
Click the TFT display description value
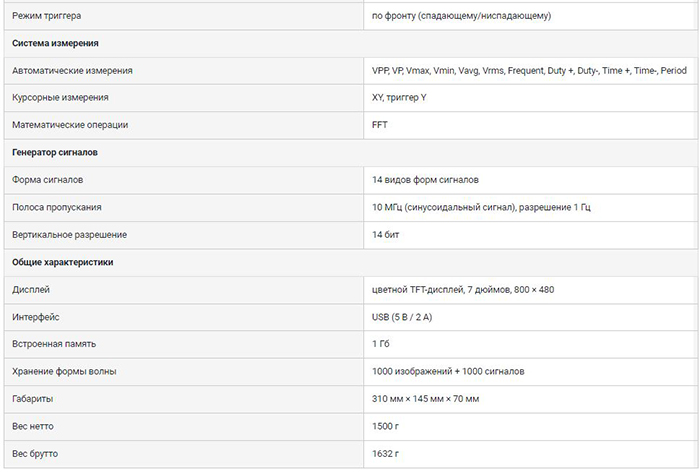(x=462, y=289)
